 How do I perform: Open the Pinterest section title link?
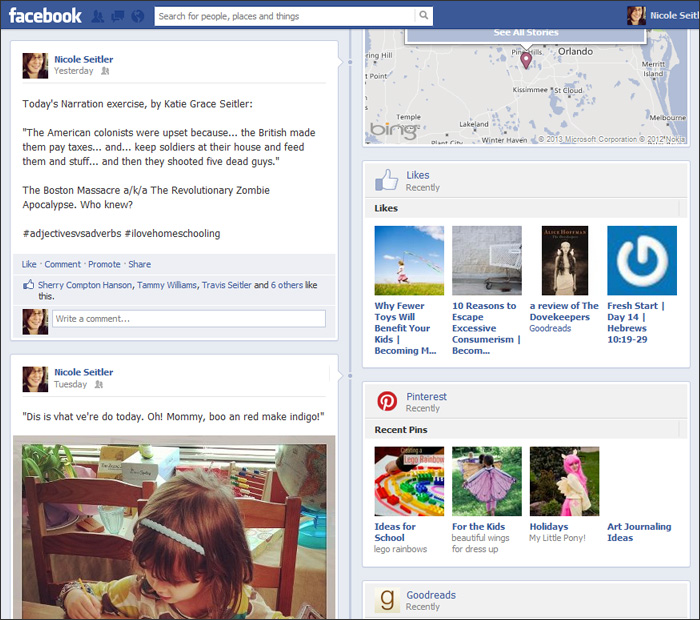coord(426,396)
